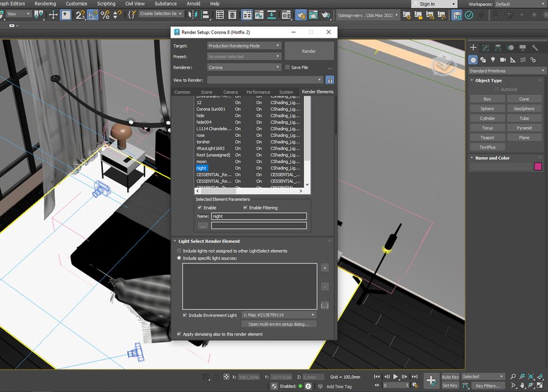Expand the Target Production Rendering Mode dropdown
The height and width of the screenshot is (392, 548).
coord(244,46)
